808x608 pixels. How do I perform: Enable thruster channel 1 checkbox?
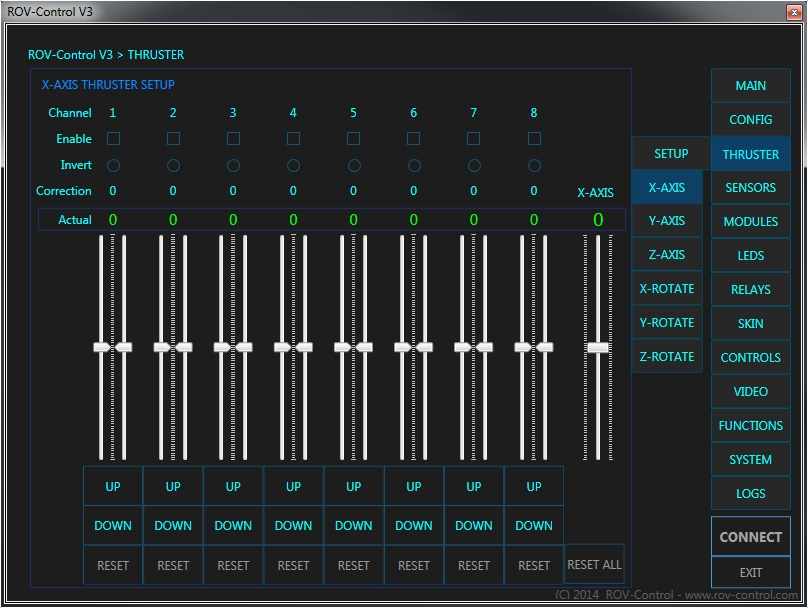coord(113,138)
